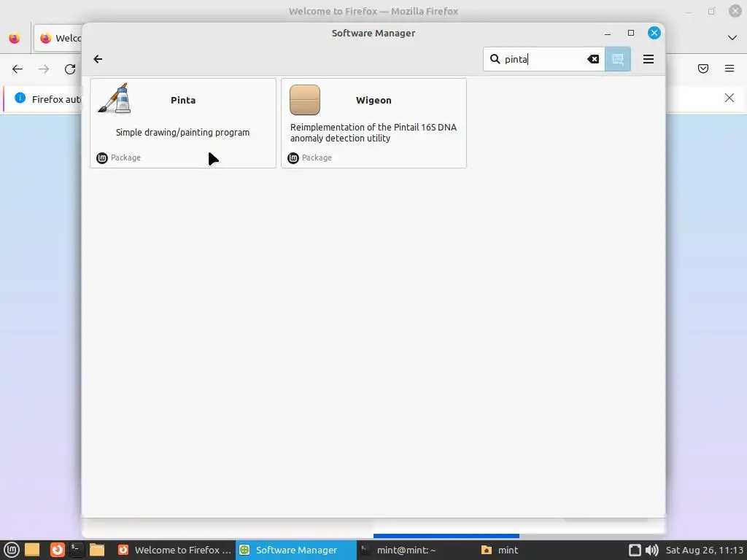Select the Pinta package title
747x560 pixels.
coord(183,100)
